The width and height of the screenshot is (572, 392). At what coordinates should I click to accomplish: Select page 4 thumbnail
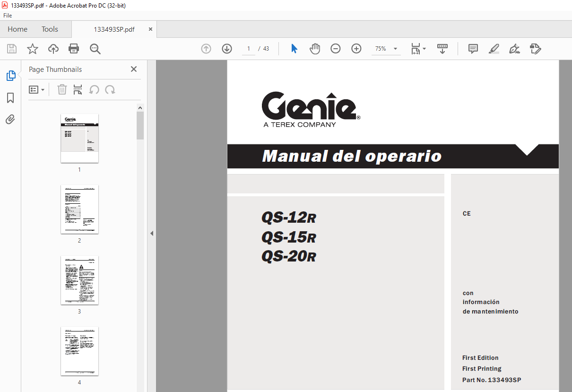[79, 351]
